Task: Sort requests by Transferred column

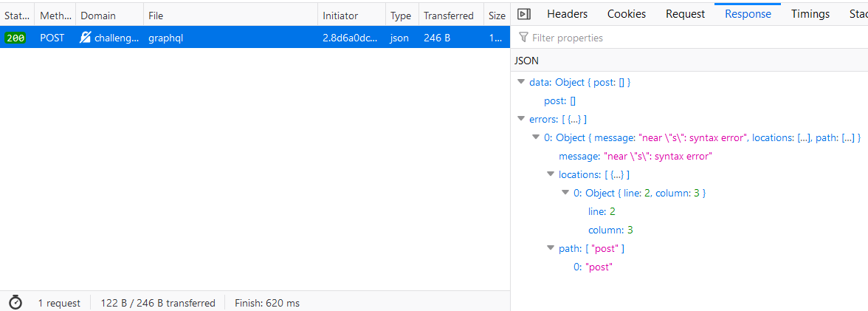Action: click(x=449, y=16)
